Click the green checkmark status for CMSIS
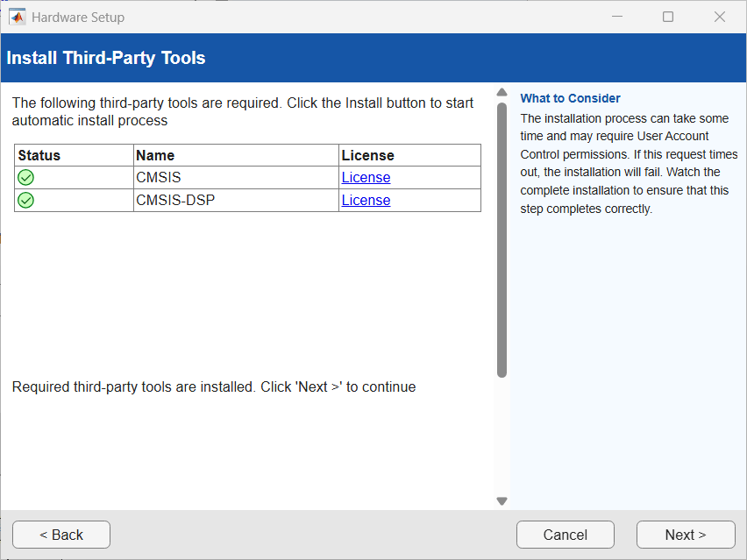The height and width of the screenshot is (560, 747). pyautogui.click(x=25, y=178)
